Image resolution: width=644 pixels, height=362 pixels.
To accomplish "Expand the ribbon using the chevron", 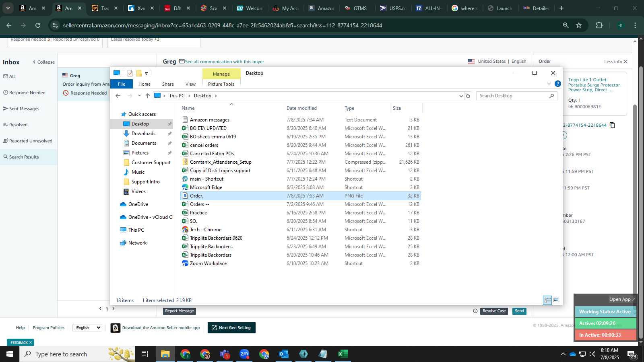I will coord(549,84).
